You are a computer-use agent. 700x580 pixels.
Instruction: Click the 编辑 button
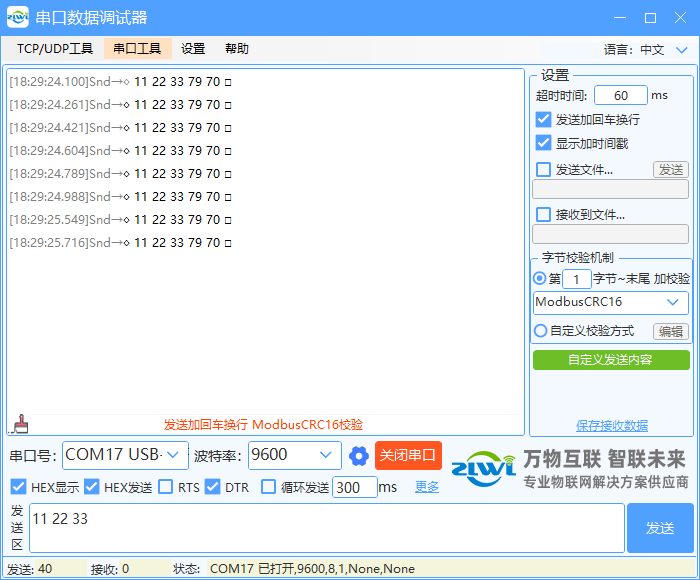(671, 331)
